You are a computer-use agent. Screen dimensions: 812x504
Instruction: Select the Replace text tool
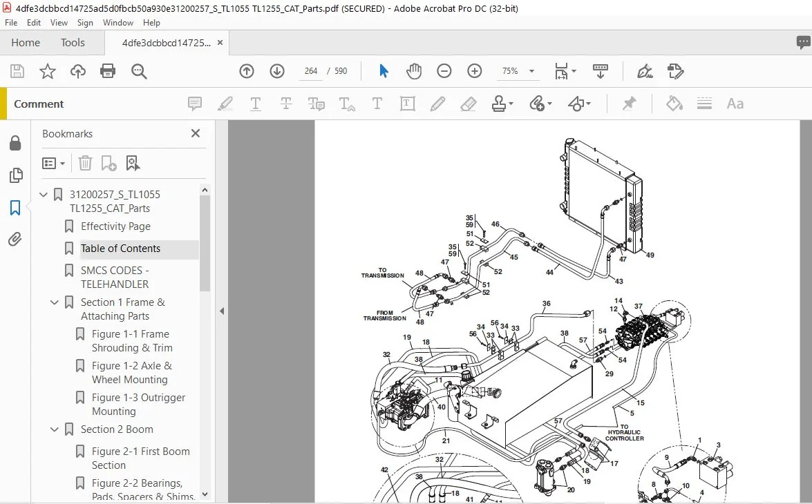[x=316, y=104]
